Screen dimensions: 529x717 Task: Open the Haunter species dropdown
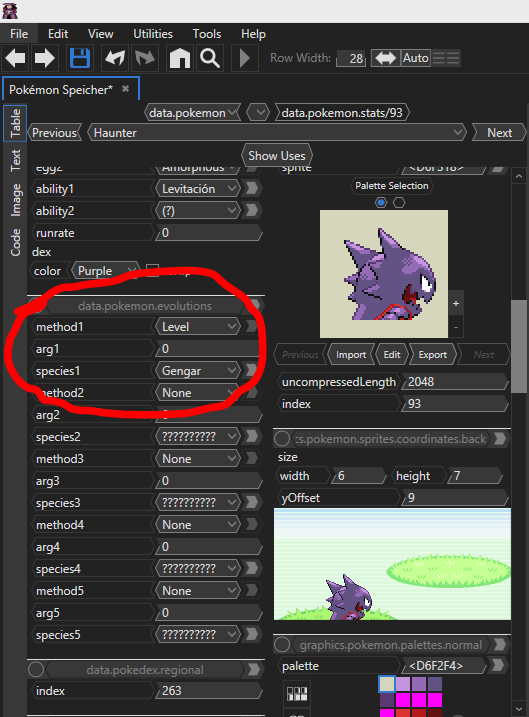277,133
